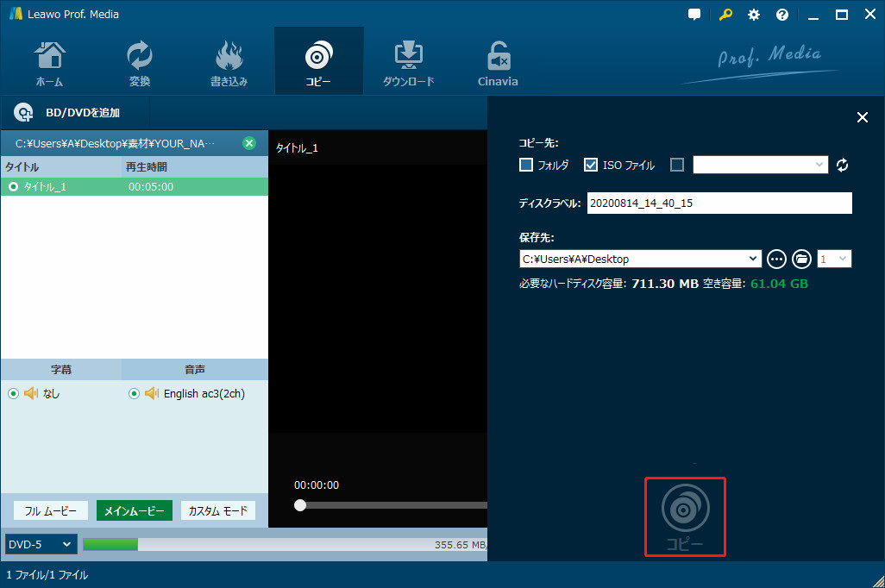Click the 711.30 MB required space value

pos(665,284)
